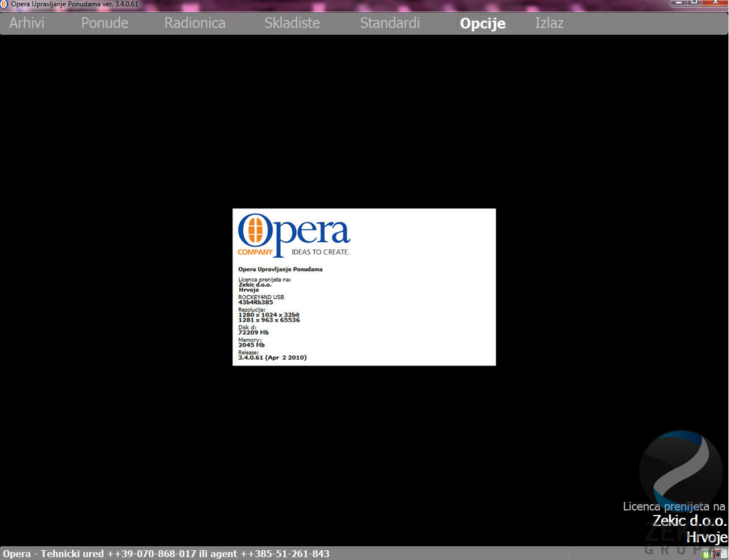The height and width of the screenshot is (560, 729).
Task: Click the large "Zekic d.o.o." licence text bottom right
Action: coord(690,521)
